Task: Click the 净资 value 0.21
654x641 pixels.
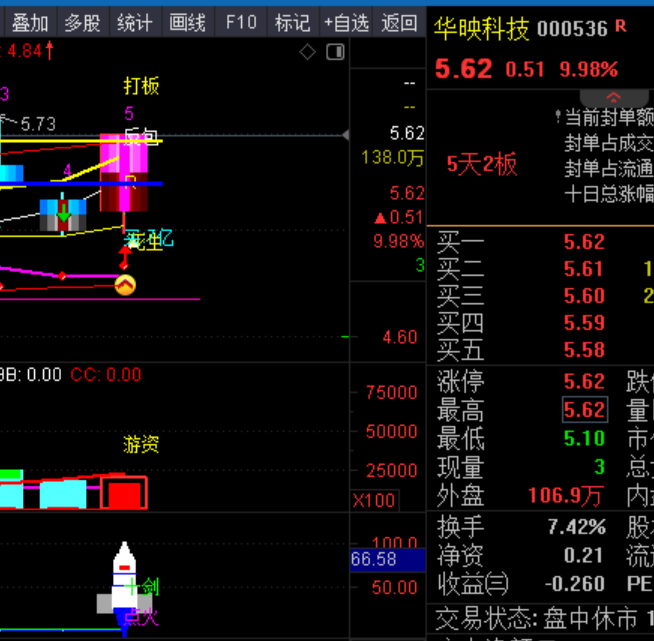Action: pyautogui.click(x=583, y=556)
